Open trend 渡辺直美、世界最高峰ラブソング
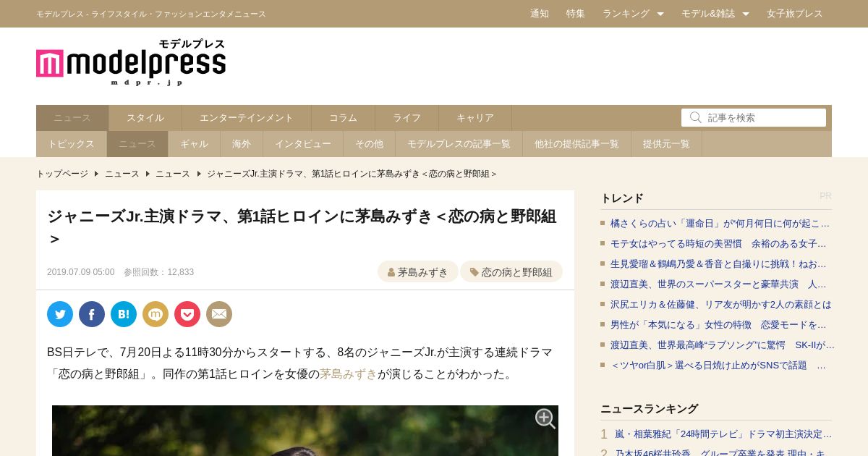This screenshot has width=868, height=456. tap(723, 345)
